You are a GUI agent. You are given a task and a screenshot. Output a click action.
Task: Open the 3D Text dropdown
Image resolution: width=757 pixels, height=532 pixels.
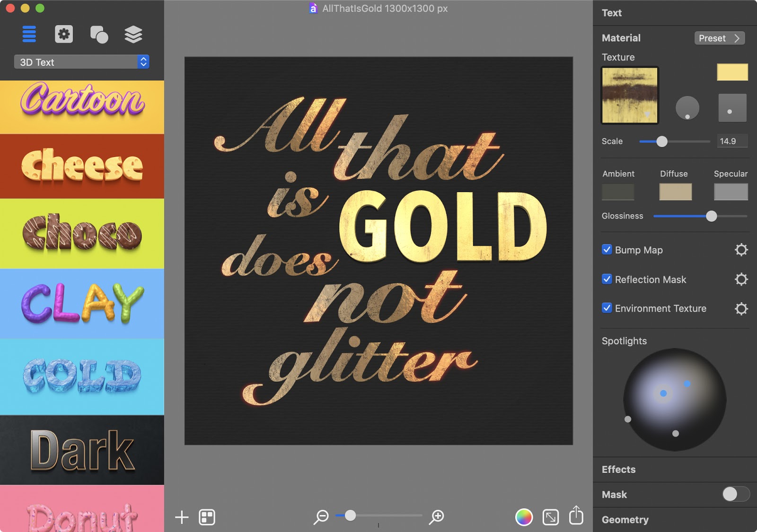[81, 62]
